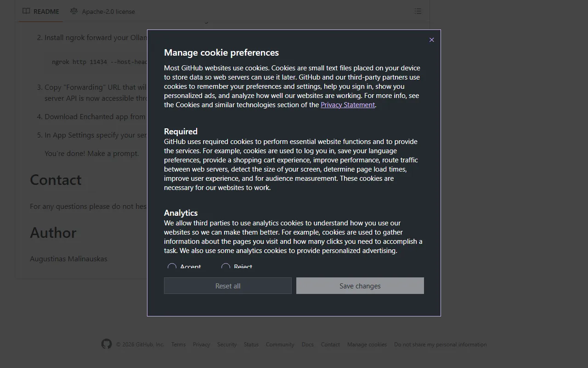Open the Community footer link
This screenshot has width=588, height=368.
tap(280, 345)
